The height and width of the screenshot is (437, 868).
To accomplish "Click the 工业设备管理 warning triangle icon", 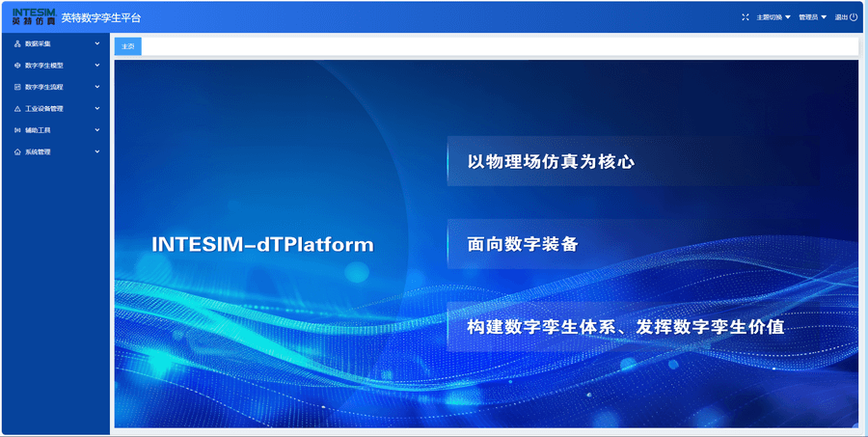I will [x=17, y=109].
